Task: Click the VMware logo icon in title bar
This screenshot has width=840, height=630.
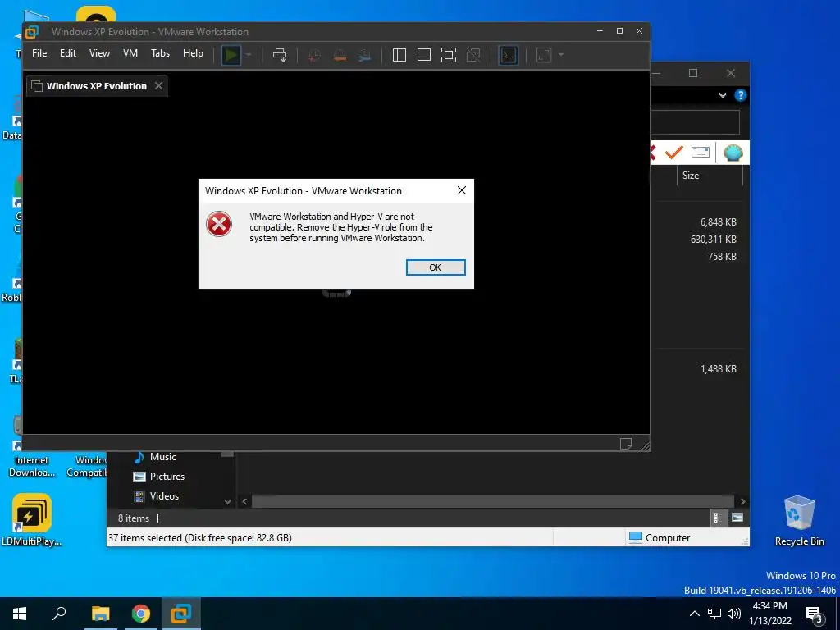Action: 32,32
